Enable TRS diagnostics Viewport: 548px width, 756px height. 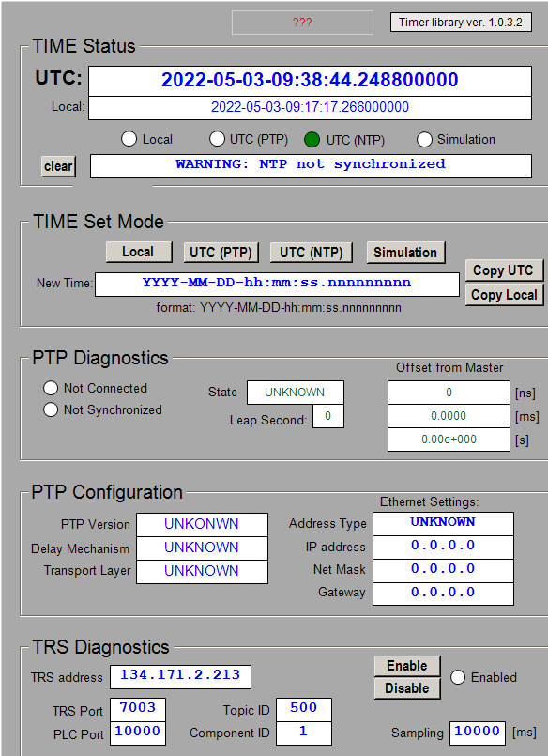pyautogui.click(x=407, y=666)
